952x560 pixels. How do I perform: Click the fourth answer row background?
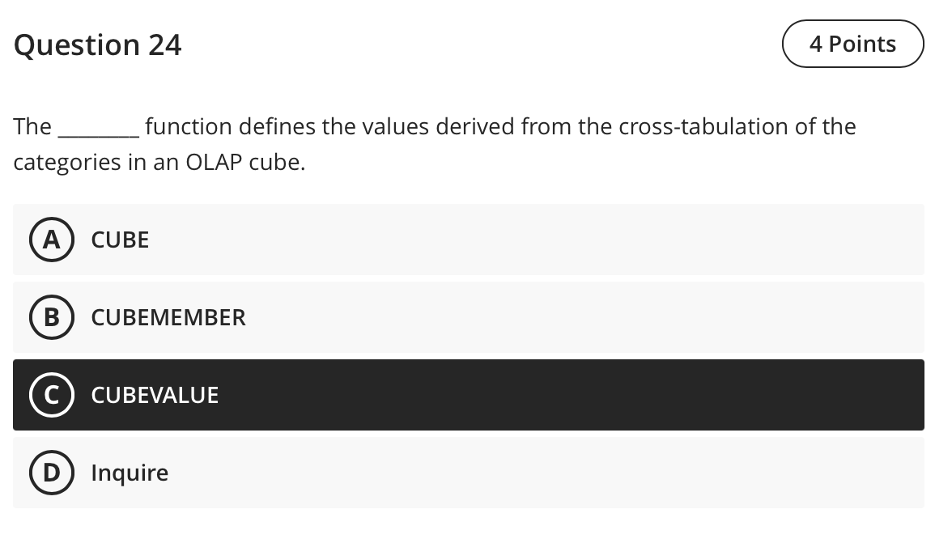tap(567, 473)
